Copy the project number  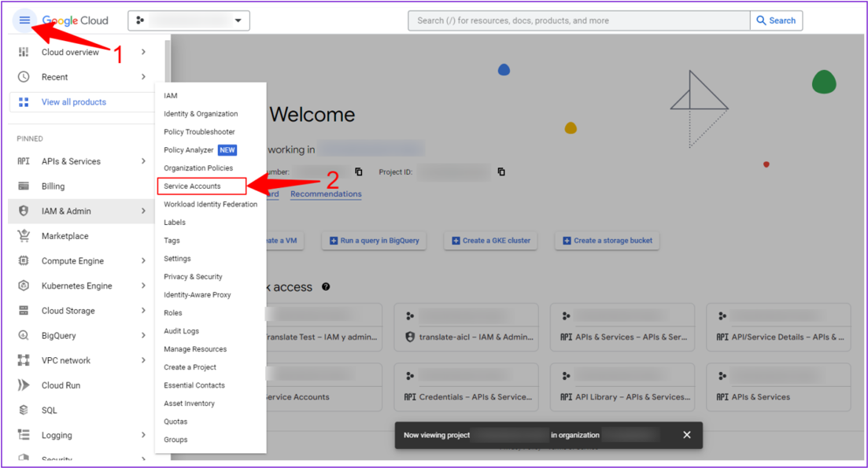click(359, 171)
